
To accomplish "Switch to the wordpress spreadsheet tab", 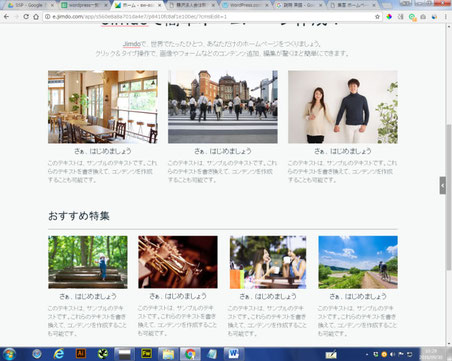I will click(85, 5).
